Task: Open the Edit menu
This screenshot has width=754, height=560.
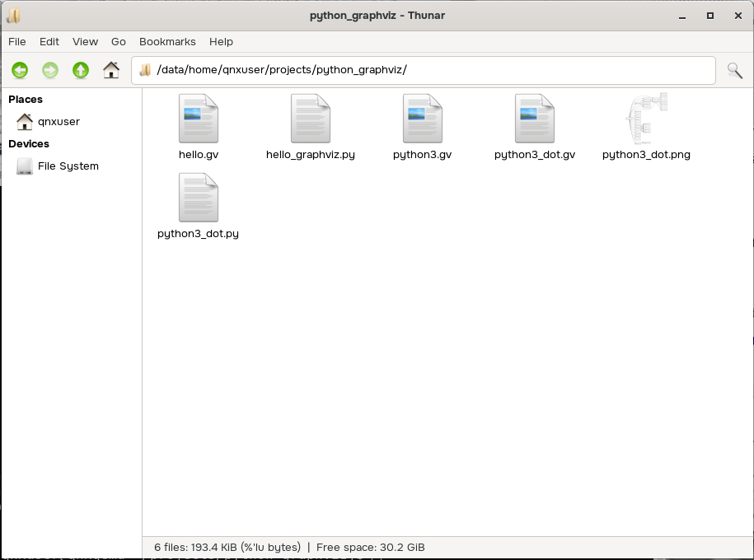Action: point(49,41)
